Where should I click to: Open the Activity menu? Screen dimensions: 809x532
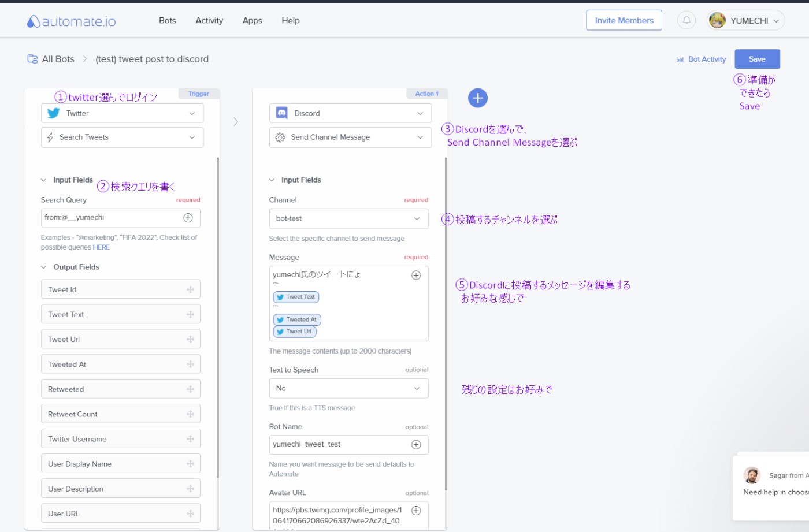point(209,20)
